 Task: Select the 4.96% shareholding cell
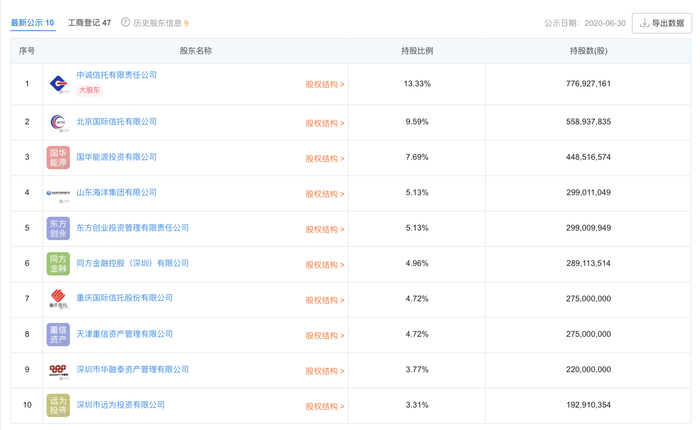[417, 263]
